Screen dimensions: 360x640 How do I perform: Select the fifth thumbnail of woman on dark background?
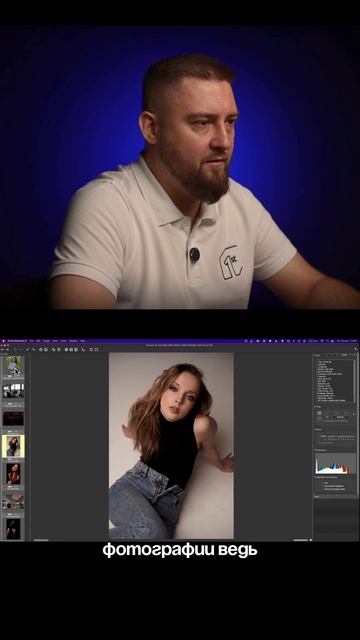(13, 473)
